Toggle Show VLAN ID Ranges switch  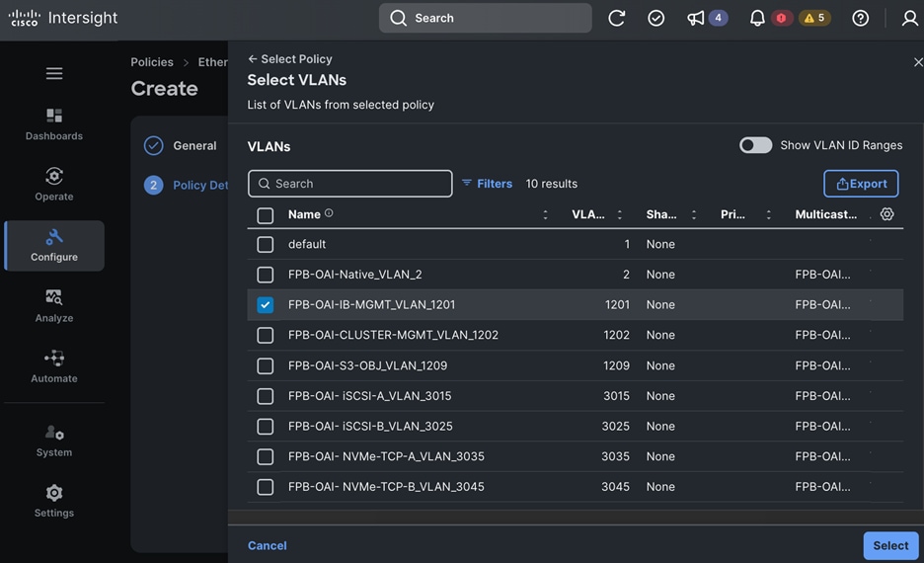click(x=755, y=145)
